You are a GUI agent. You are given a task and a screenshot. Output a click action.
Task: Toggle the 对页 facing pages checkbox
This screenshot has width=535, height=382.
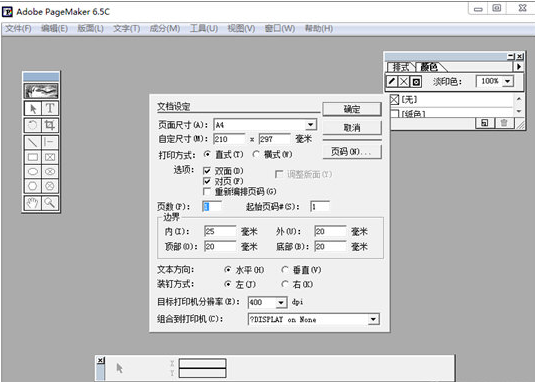pos(207,181)
